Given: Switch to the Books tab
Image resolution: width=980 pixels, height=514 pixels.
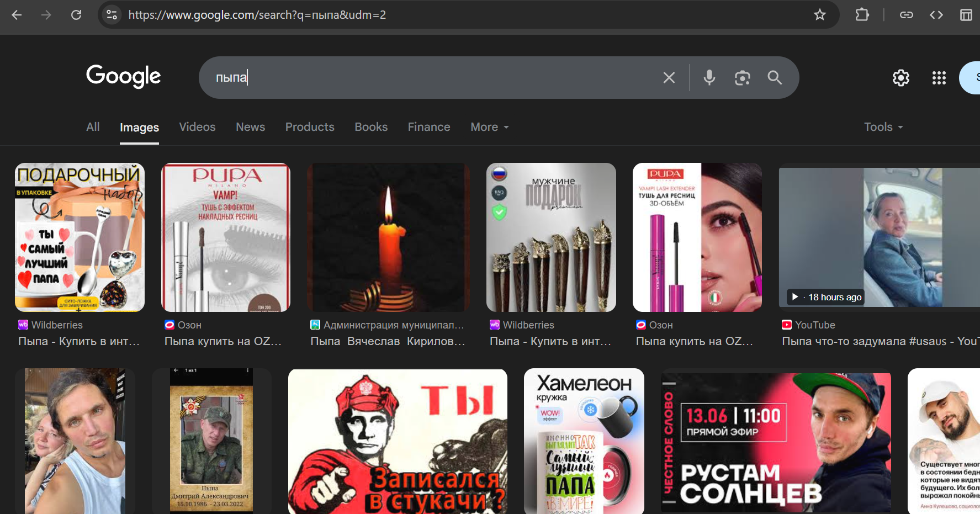Looking at the screenshot, I should coord(371,127).
